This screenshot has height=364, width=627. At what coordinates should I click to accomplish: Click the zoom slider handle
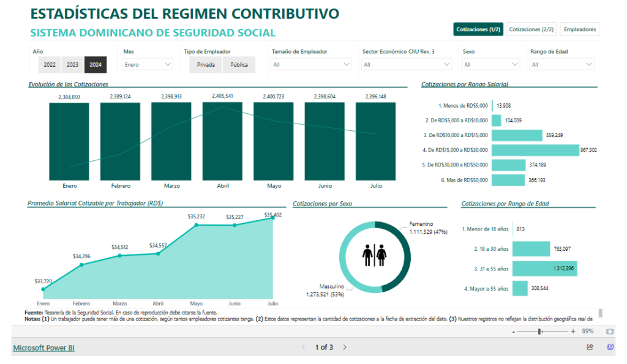(x=539, y=331)
